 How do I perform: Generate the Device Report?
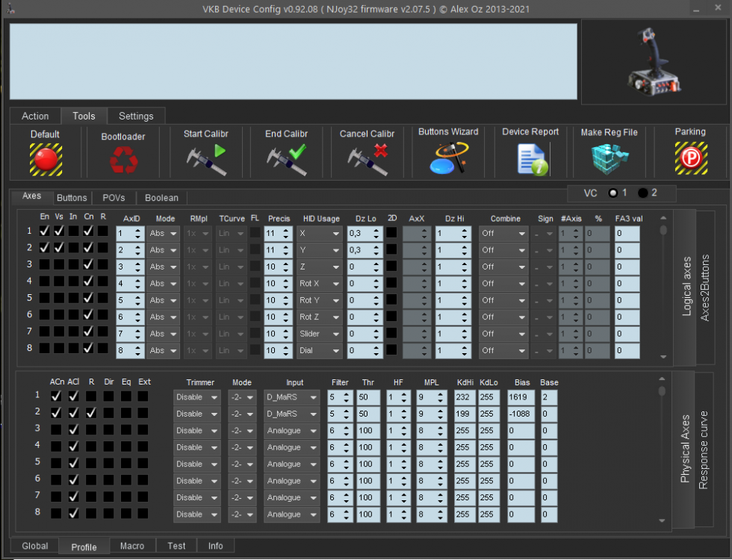[531, 158]
